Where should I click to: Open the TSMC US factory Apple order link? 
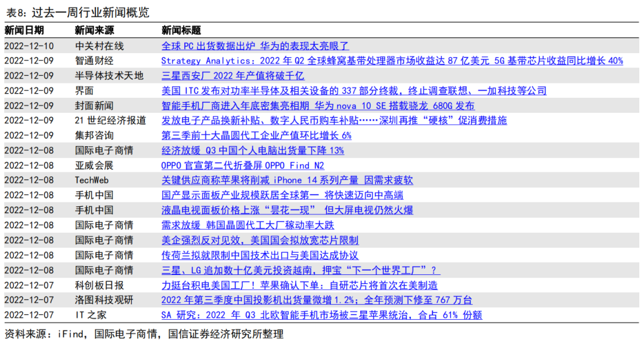pos(299,285)
